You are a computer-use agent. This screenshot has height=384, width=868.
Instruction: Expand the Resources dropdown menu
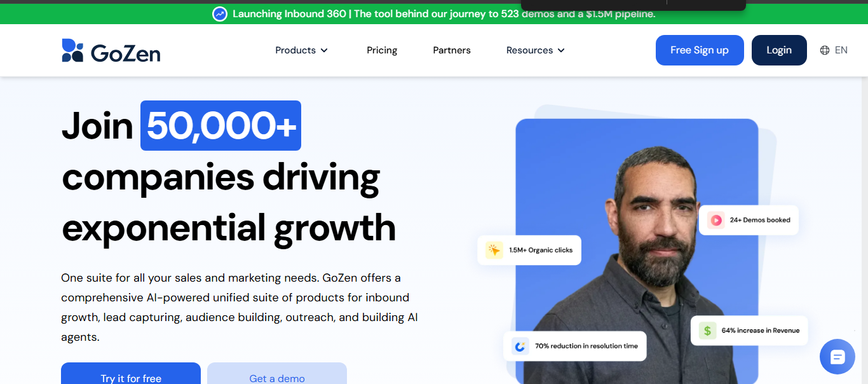coord(536,50)
